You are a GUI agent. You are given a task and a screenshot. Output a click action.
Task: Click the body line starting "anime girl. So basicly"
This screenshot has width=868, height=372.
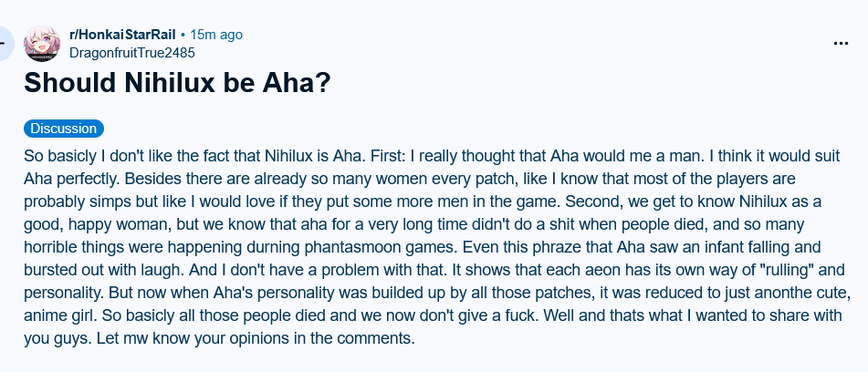coord(433,315)
